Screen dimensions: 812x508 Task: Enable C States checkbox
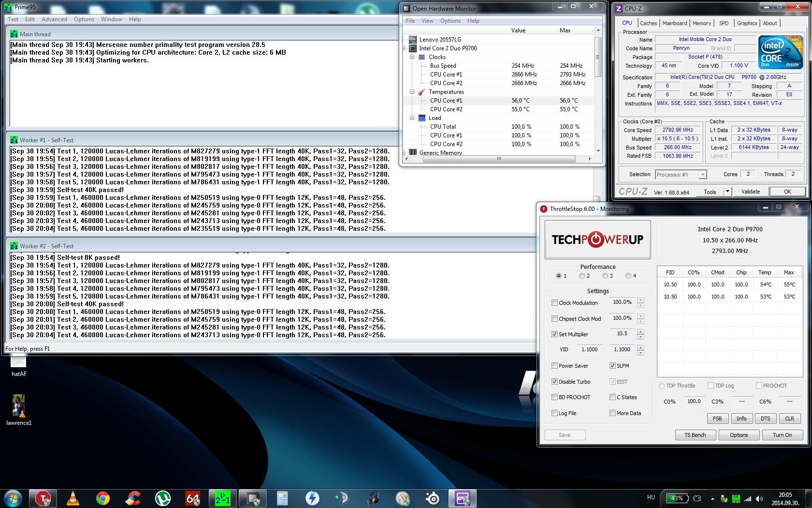click(x=612, y=397)
